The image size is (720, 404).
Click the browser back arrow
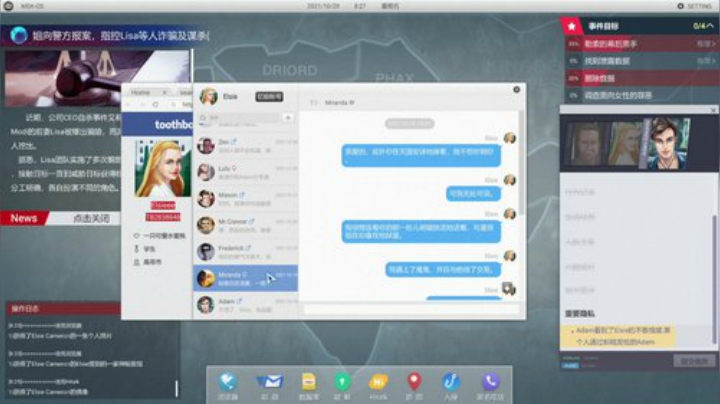pyautogui.click(x=129, y=105)
